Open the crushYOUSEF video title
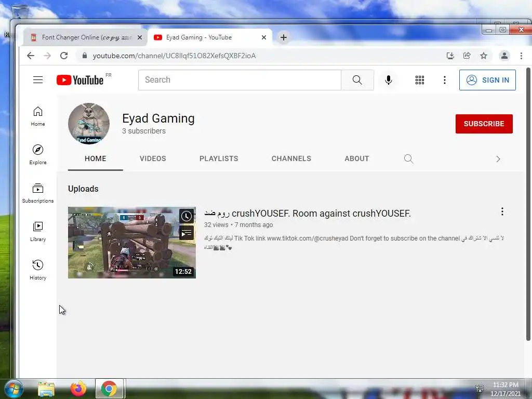This screenshot has width=532, height=399. tap(308, 214)
